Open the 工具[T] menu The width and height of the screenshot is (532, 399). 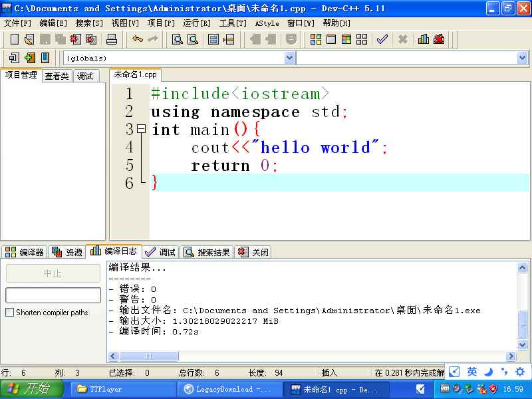pos(233,23)
